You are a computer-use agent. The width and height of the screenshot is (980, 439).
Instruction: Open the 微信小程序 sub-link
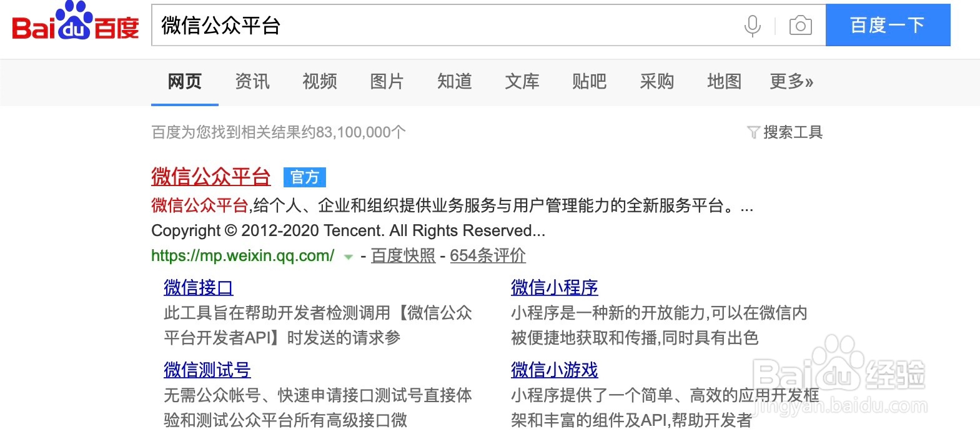coord(555,287)
